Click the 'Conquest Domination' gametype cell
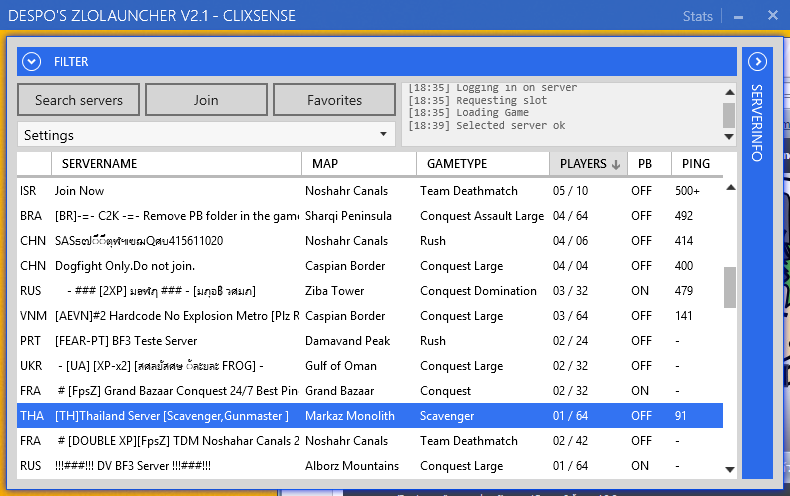Viewport: 790px width, 496px height. click(478, 291)
